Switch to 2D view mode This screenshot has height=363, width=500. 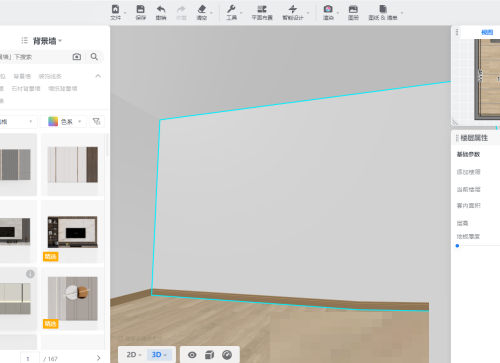tap(134, 355)
